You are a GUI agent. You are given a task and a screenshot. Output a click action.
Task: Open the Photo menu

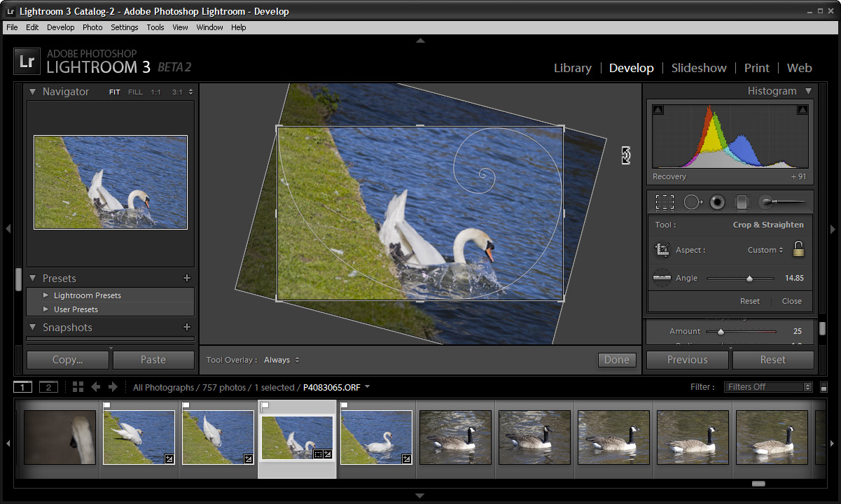92,27
